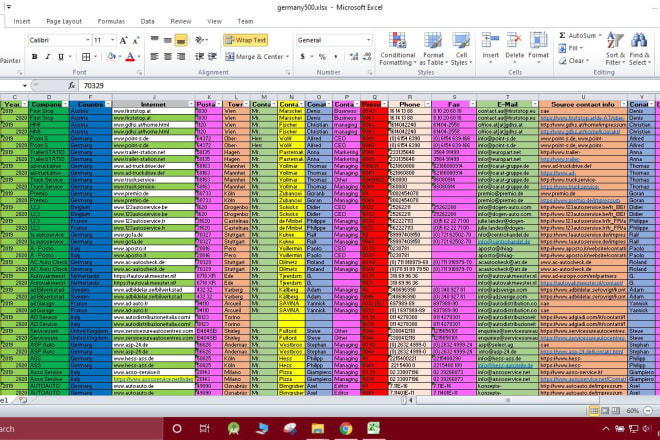
Task: Align text right icon
Action: 181,56
